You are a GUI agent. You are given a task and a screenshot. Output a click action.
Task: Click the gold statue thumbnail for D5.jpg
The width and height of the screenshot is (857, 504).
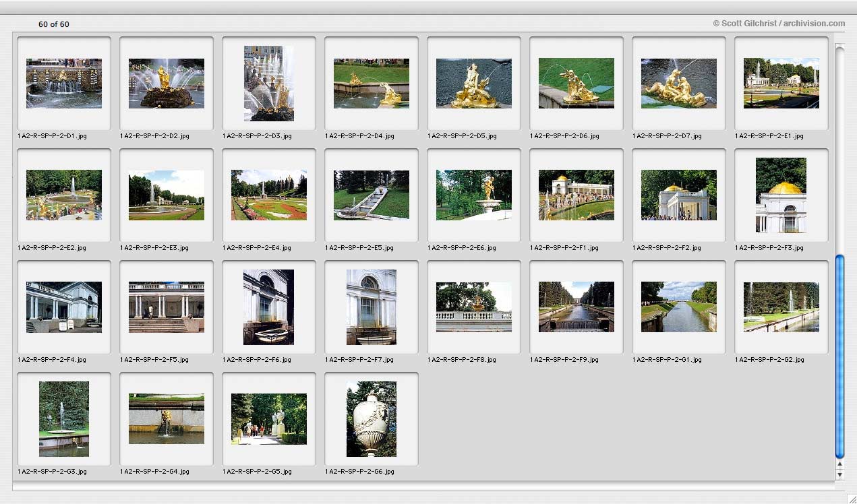474,84
